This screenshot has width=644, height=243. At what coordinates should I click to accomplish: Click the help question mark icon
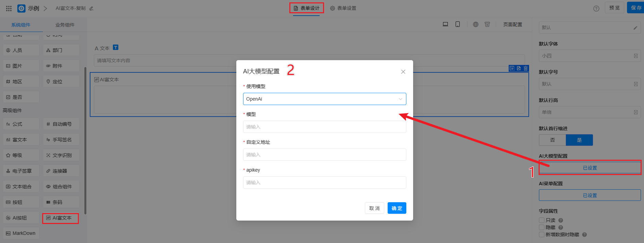click(x=596, y=8)
